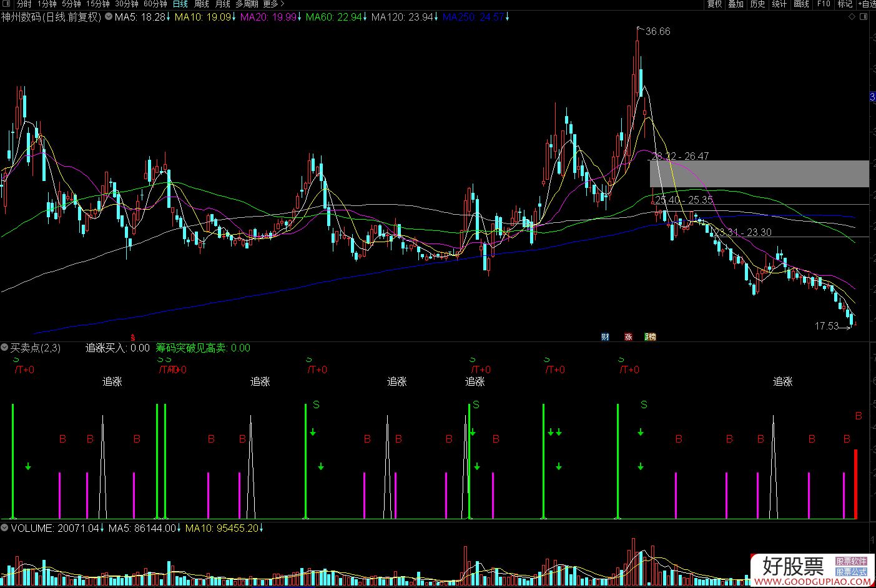Add stock via +自选 button
Viewport: 876px width, 588px height.
pos(867,4)
